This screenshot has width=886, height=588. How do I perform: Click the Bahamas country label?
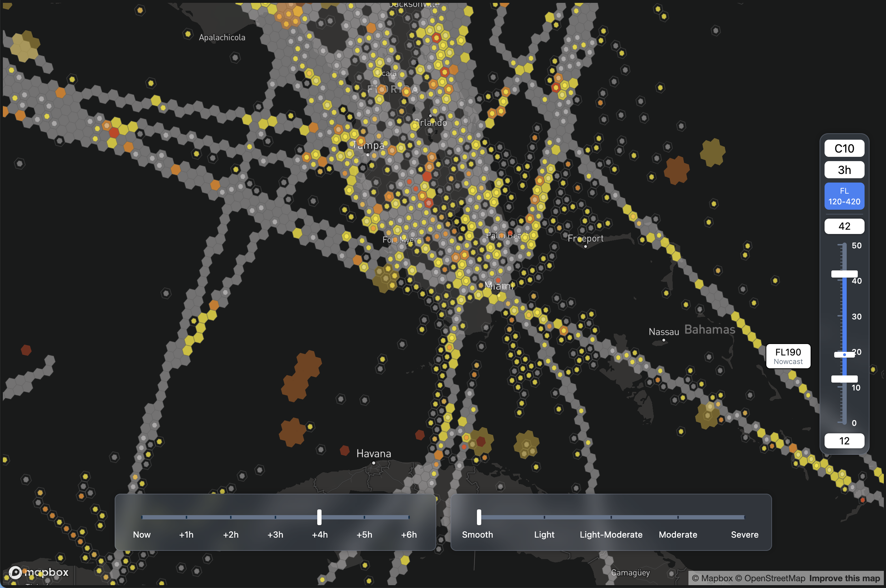(x=710, y=329)
